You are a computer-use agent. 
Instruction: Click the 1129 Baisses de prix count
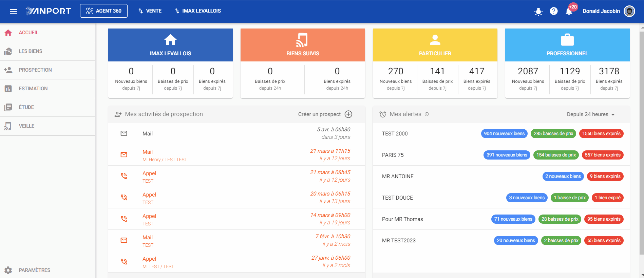pos(570,71)
